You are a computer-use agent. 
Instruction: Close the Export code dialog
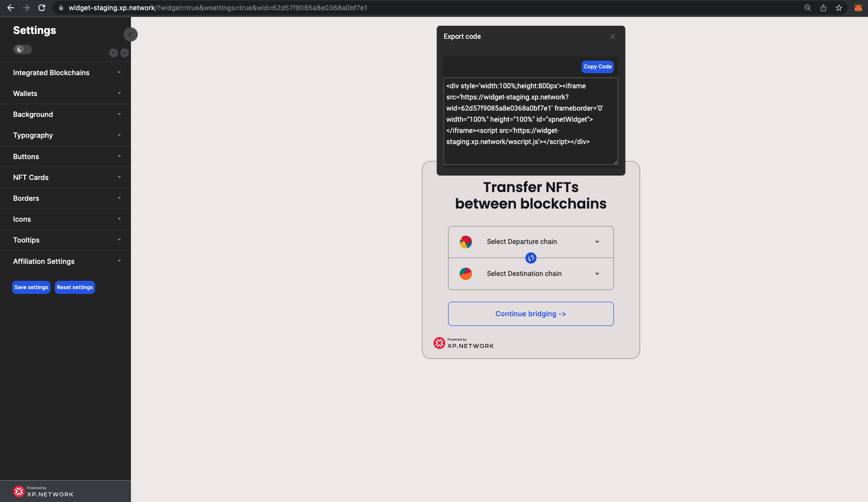tap(612, 36)
